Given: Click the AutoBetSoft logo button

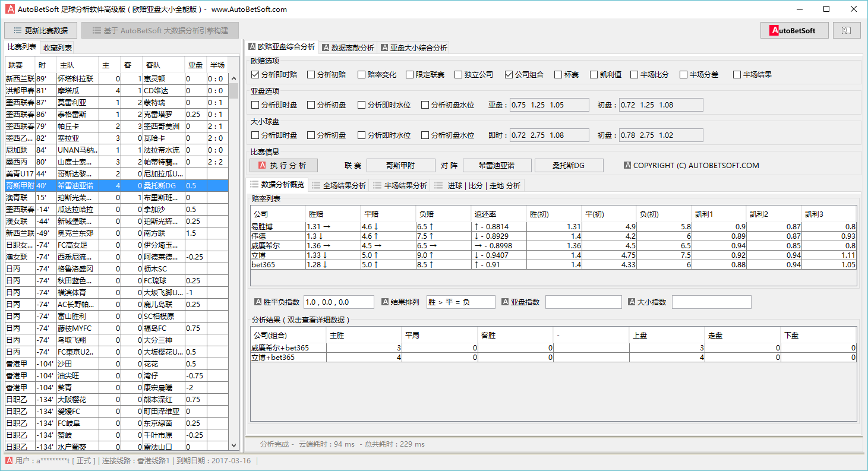Looking at the screenshot, I should click(794, 30).
